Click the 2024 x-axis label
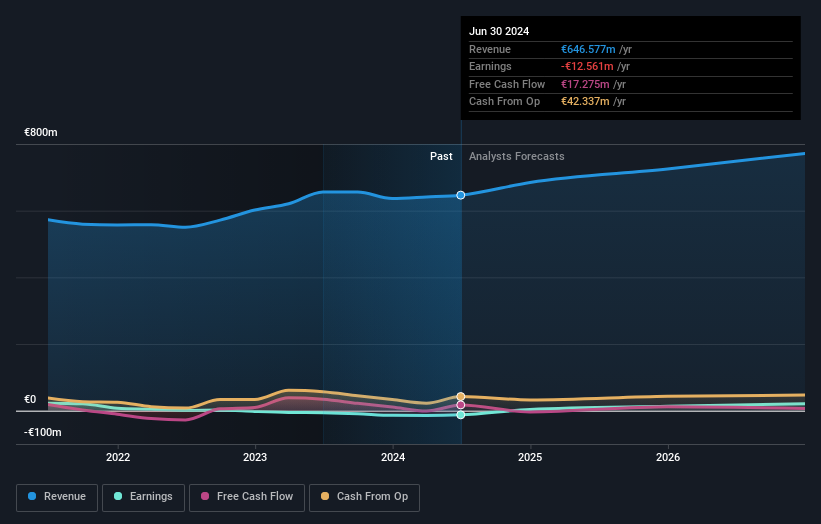This screenshot has width=821, height=524. click(393, 457)
